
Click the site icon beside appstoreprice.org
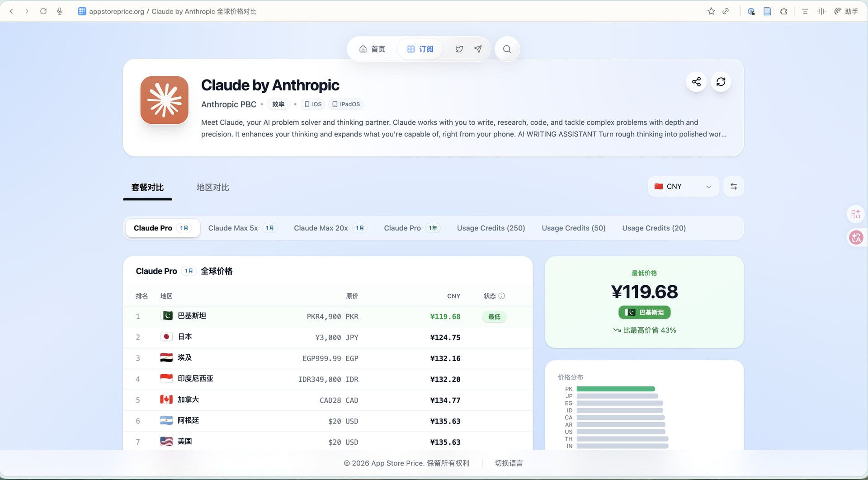[82, 11]
